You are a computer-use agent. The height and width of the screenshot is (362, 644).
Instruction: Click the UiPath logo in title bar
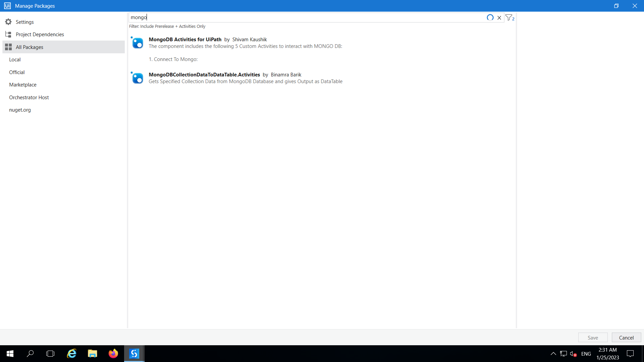(7, 6)
